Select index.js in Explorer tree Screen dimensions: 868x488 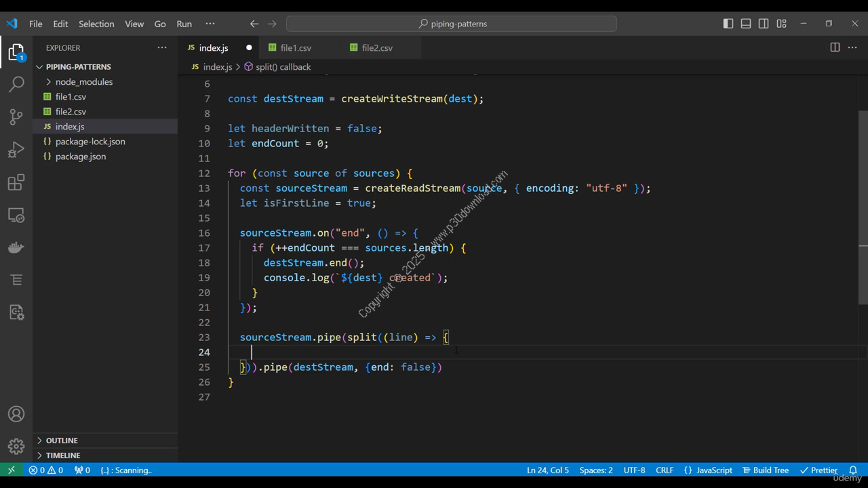tap(105, 126)
